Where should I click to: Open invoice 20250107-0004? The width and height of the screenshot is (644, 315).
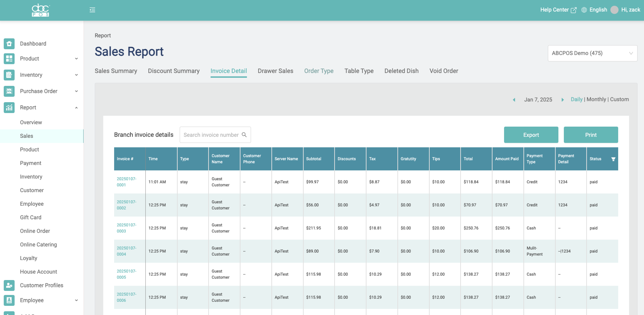point(127,251)
